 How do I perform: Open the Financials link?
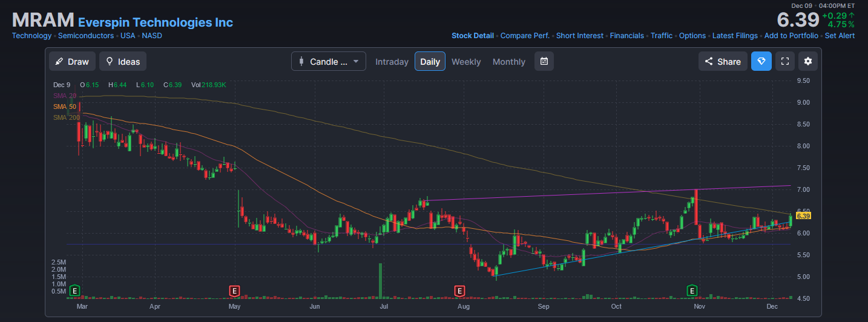click(x=627, y=36)
